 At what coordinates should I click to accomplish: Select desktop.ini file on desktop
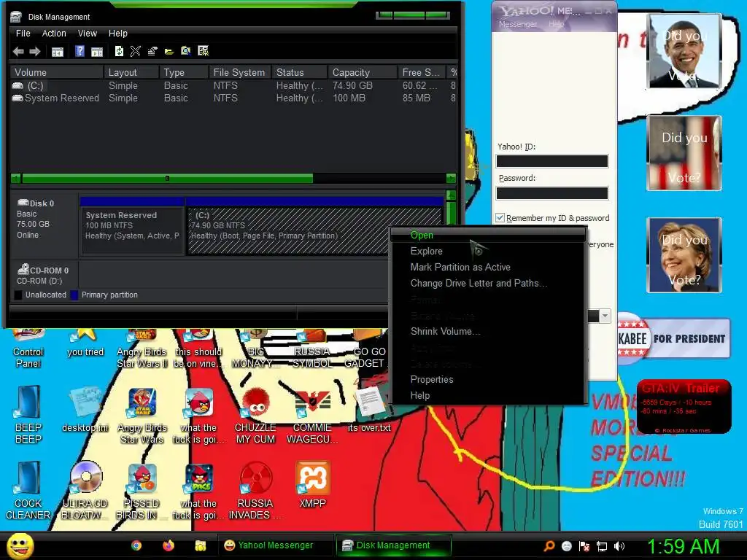click(85, 411)
